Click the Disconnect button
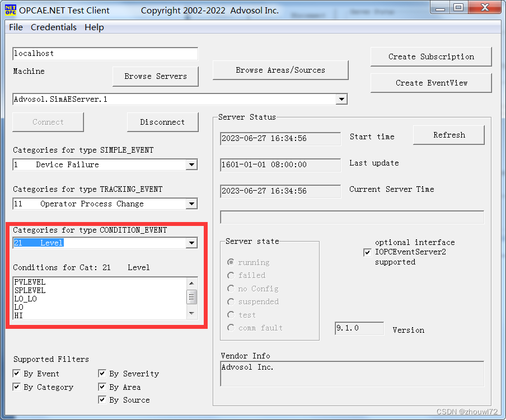 point(163,122)
